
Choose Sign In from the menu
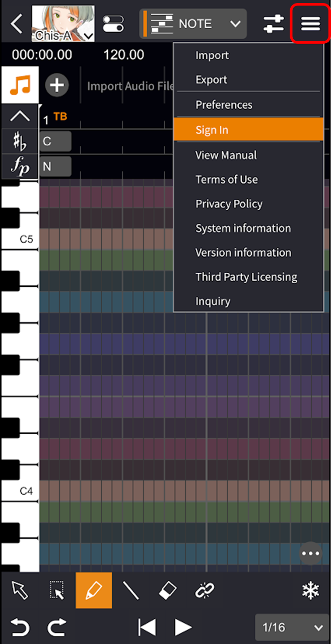248,130
